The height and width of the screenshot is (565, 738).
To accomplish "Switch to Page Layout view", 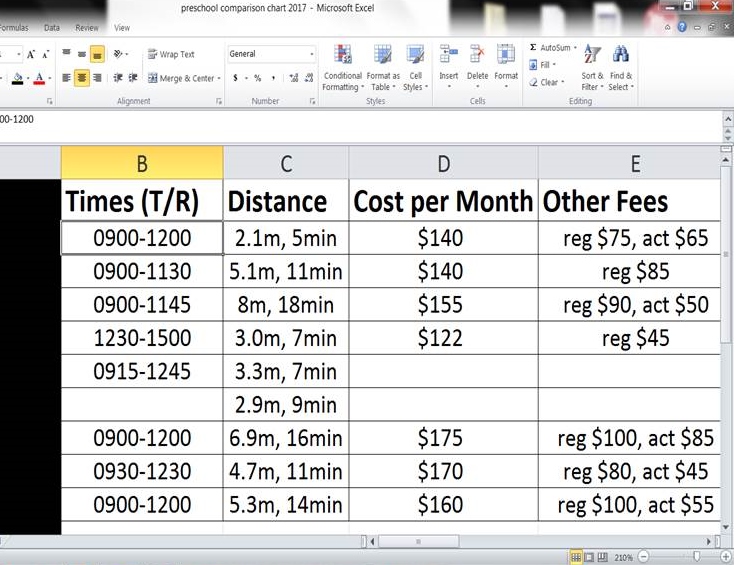I will [589, 557].
